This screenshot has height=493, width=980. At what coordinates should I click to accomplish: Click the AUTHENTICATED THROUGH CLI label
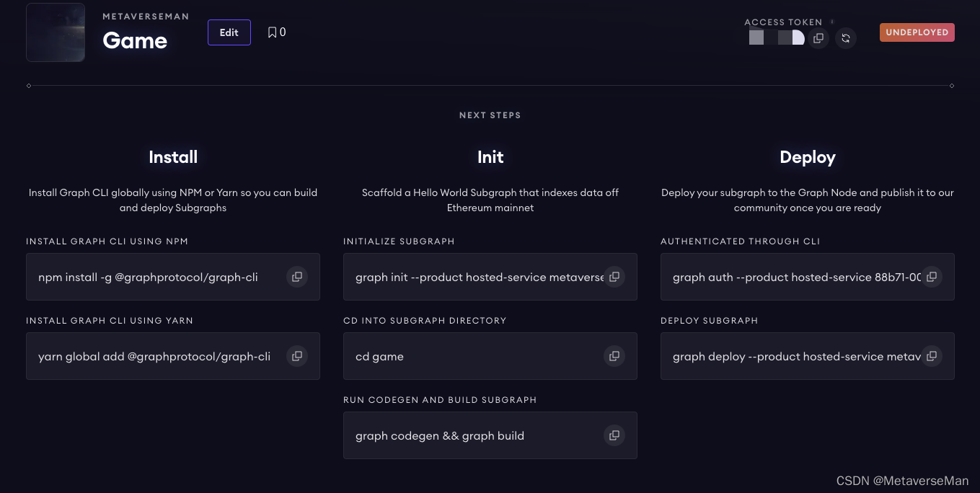(x=741, y=241)
